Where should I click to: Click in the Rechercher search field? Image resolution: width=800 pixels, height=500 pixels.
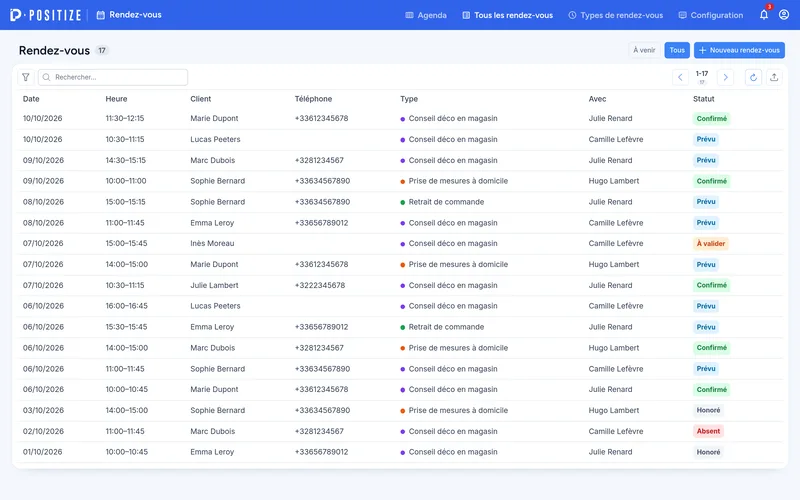pos(113,77)
